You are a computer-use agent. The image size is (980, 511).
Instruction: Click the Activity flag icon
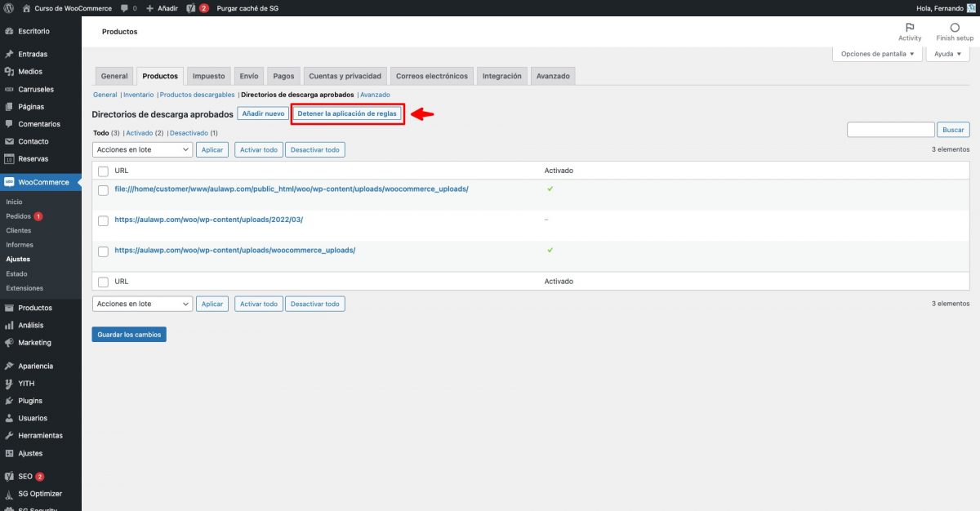pyautogui.click(x=910, y=28)
